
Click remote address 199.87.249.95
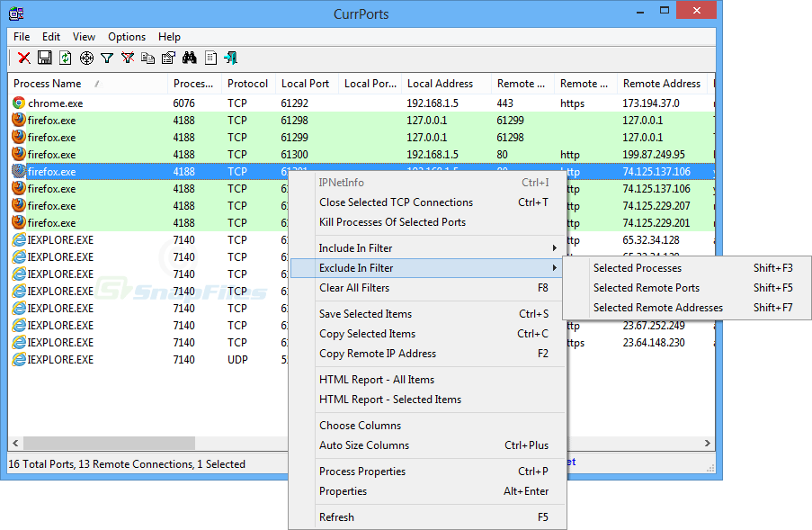pos(654,155)
